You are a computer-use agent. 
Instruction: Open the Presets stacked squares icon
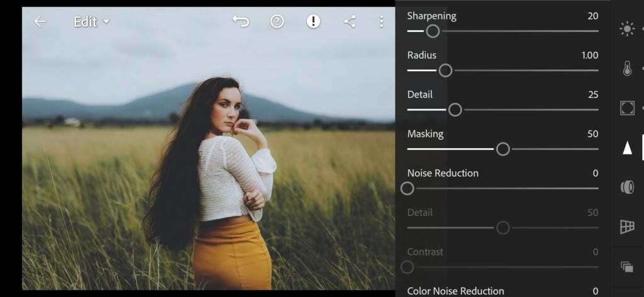627,267
